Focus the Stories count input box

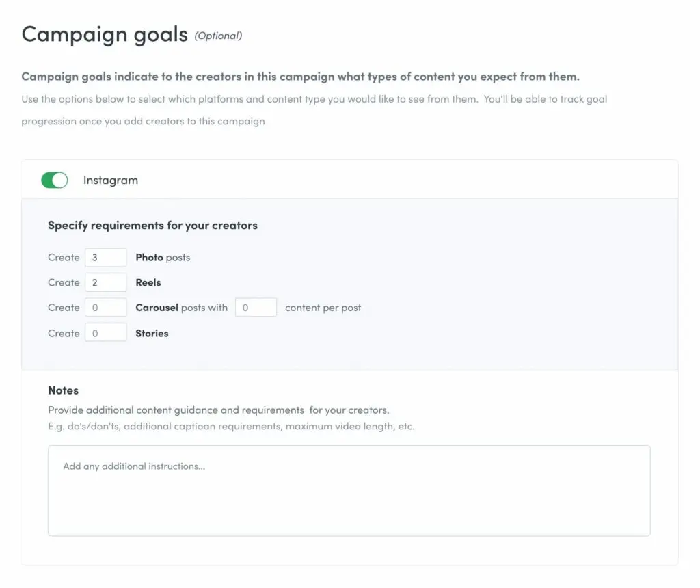coord(105,333)
